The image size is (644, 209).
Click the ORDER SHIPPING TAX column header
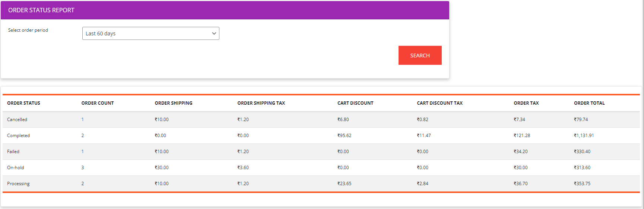(x=261, y=103)
